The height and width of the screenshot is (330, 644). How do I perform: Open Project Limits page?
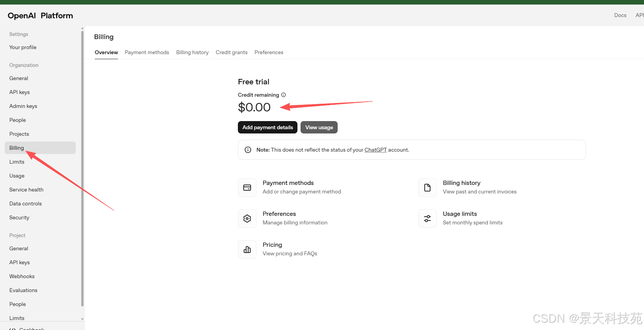[x=40, y=317]
